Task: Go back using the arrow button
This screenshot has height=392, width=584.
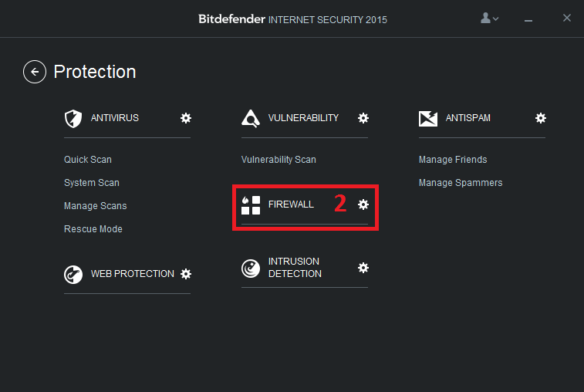Action: coord(35,72)
